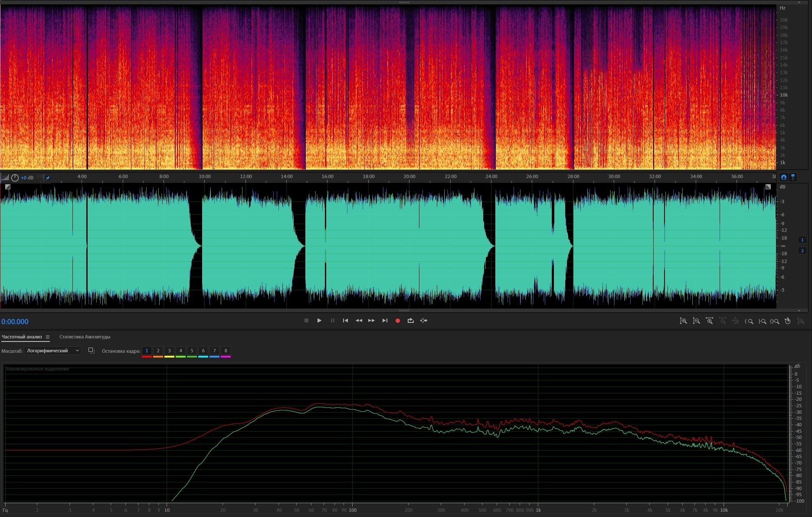Click the 10:00 mark on timeline ruler
Image resolution: width=812 pixels, height=517 pixels.
204,176
